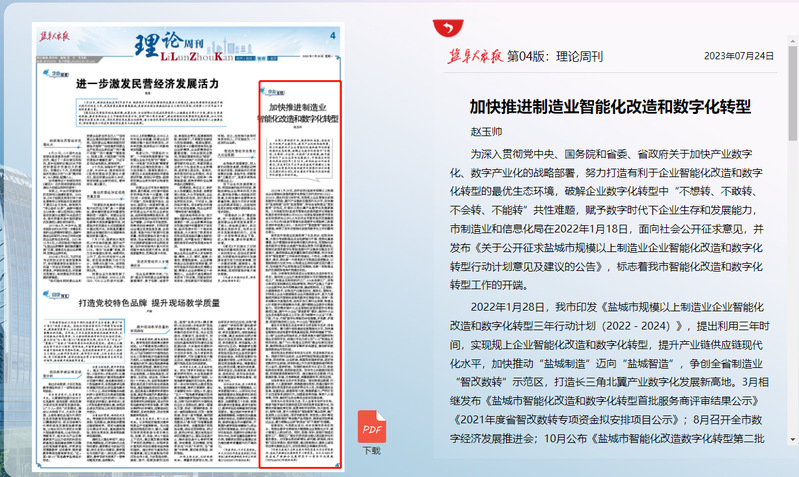
Task: Download the page via the PDF icon
Action: click(x=372, y=426)
